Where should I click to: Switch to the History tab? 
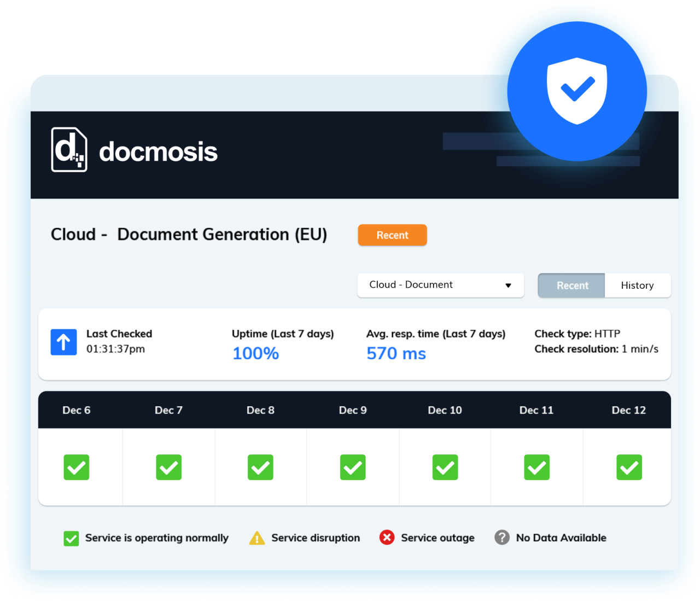637,285
